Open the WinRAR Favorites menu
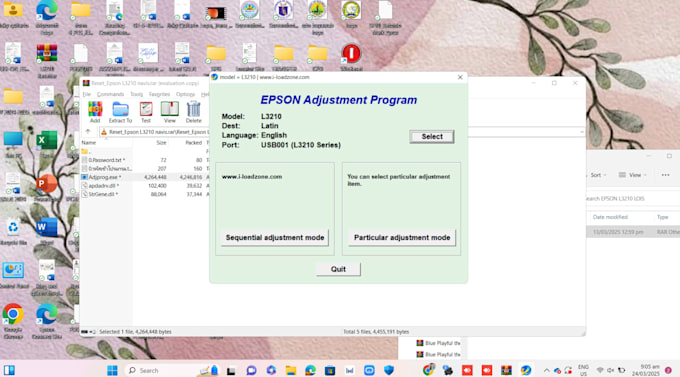The width and height of the screenshot is (680, 377). 159,94
